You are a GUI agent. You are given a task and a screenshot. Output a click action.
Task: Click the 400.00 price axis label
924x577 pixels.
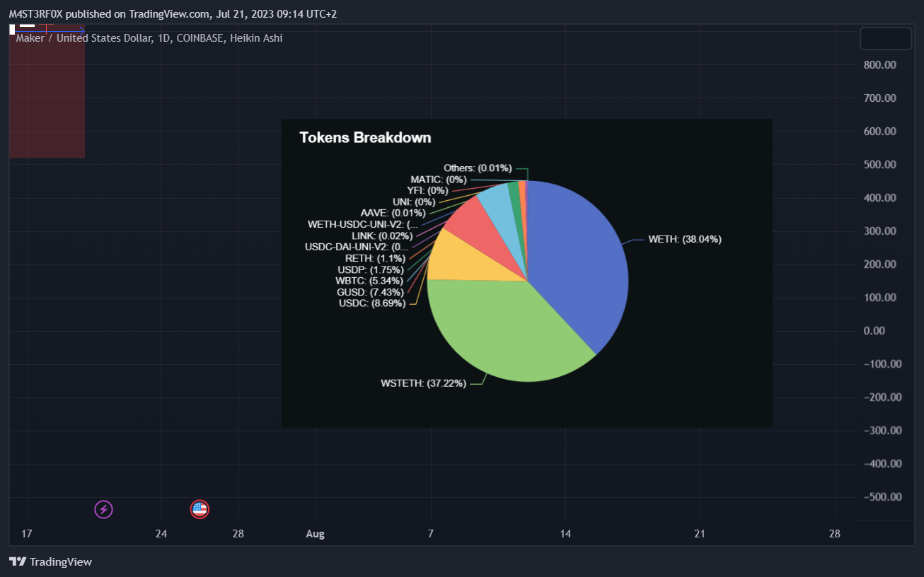click(880, 197)
